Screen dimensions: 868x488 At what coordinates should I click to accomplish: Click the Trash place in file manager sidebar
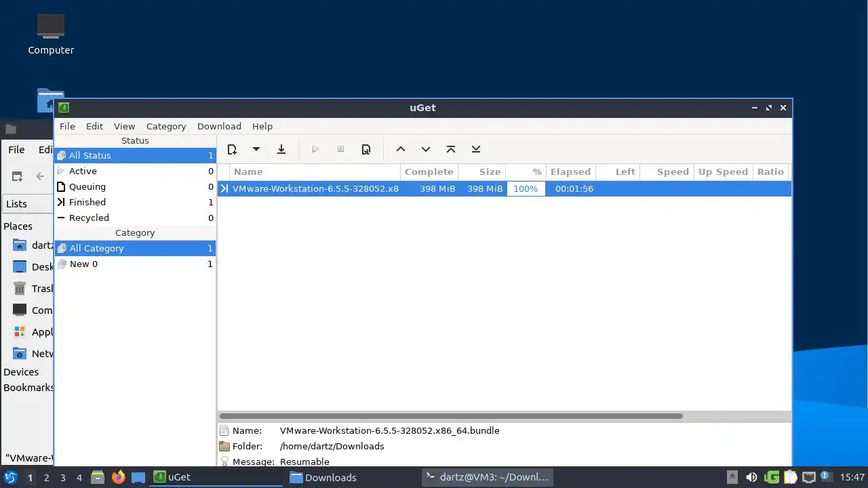[32, 289]
